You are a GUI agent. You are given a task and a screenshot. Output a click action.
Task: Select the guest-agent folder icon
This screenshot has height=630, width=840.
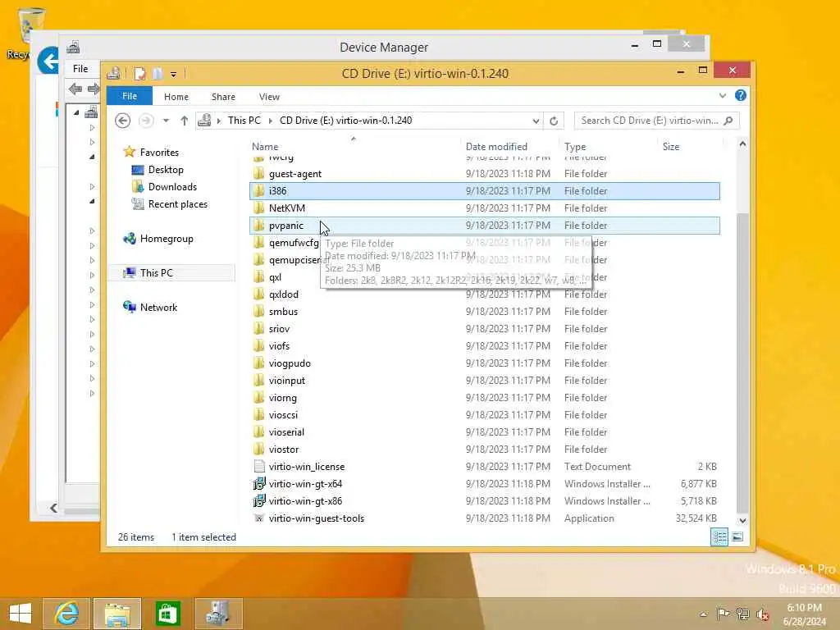pyautogui.click(x=258, y=174)
